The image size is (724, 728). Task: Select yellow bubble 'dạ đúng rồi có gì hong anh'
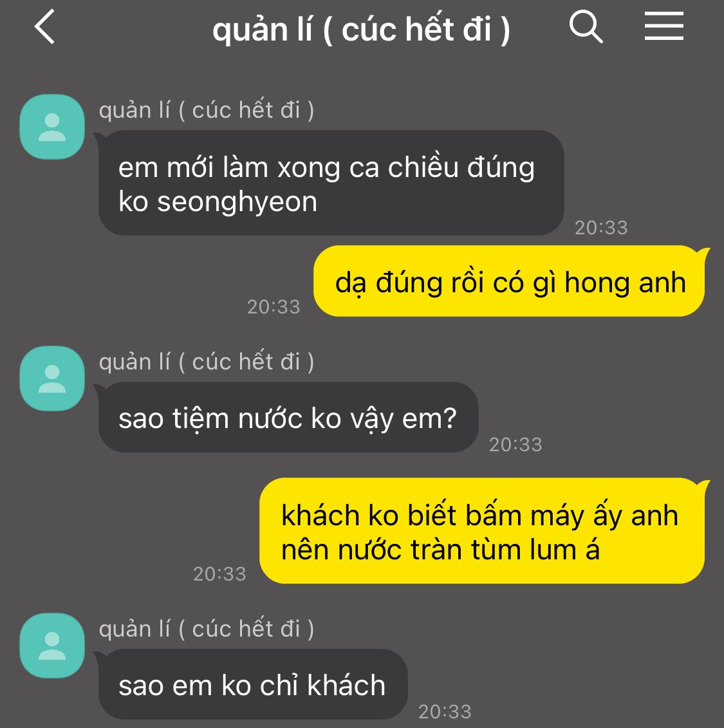coord(509,281)
